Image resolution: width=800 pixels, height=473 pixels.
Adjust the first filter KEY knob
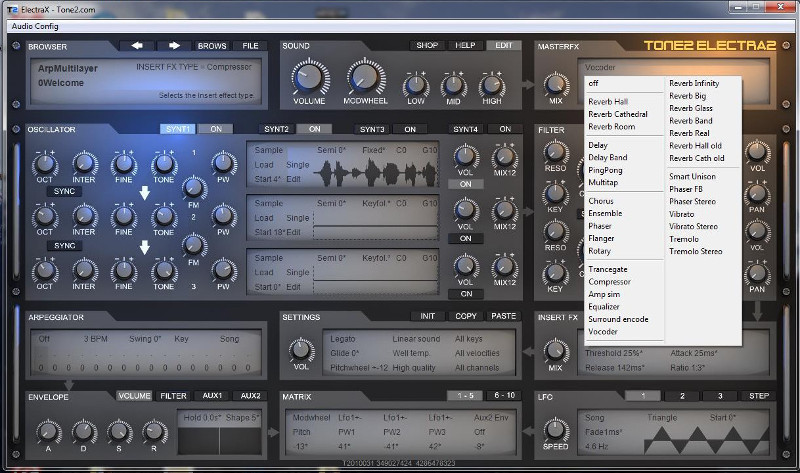click(x=555, y=194)
